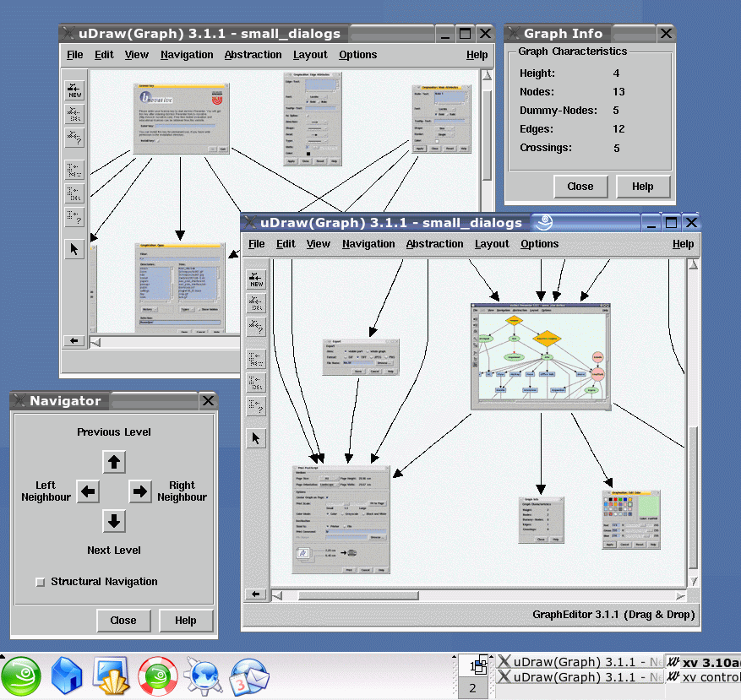Launch the web browser globe icon in the taskbar

coord(204,677)
